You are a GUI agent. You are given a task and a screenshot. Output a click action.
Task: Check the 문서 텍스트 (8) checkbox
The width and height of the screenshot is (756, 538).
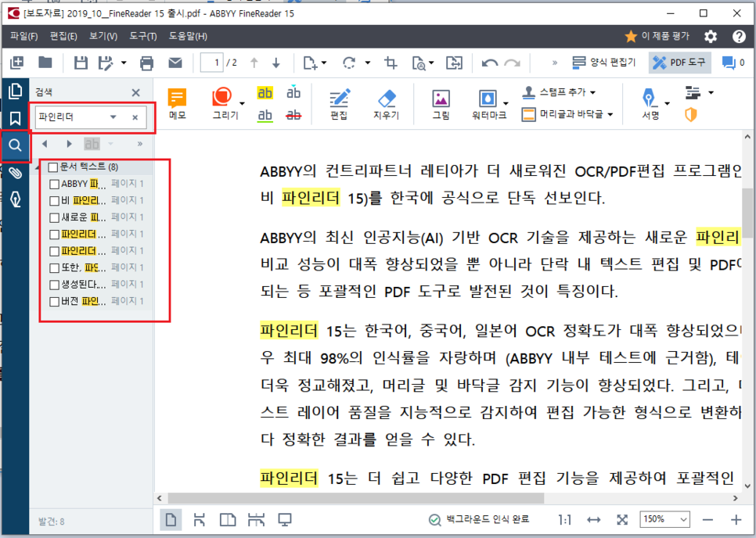pyautogui.click(x=53, y=167)
